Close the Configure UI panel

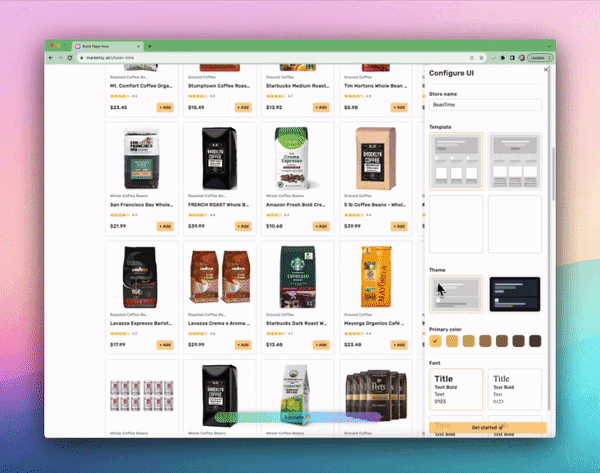point(546,70)
